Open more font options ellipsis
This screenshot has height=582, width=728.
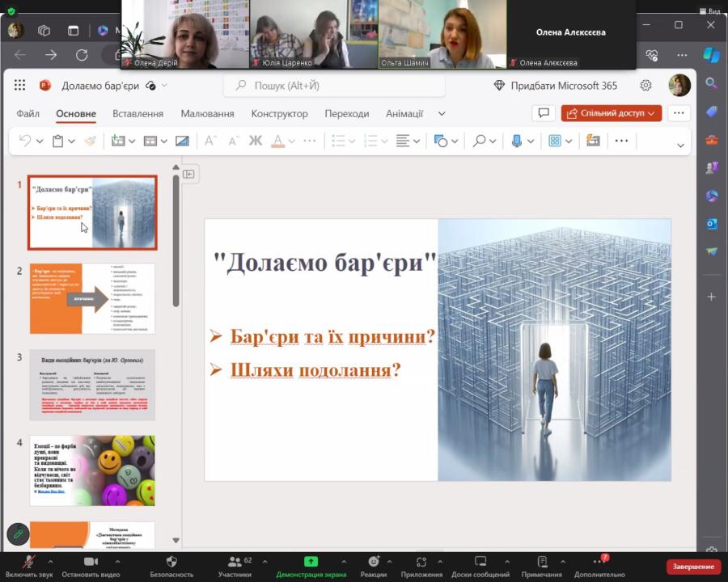pyautogui.click(x=310, y=141)
